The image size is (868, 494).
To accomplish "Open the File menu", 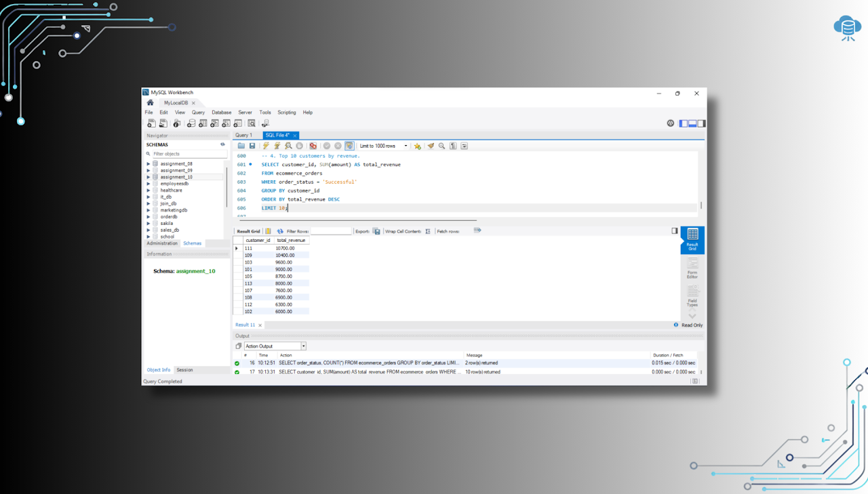I will click(149, 112).
